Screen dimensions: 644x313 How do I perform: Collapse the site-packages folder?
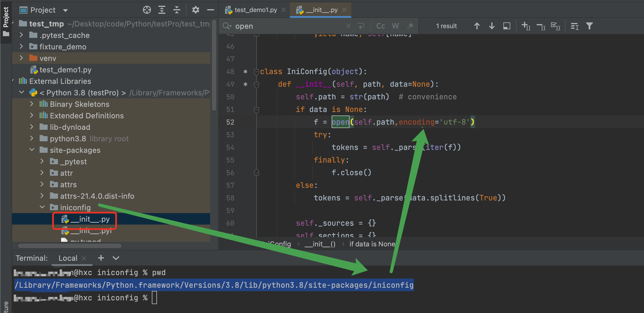[32, 150]
